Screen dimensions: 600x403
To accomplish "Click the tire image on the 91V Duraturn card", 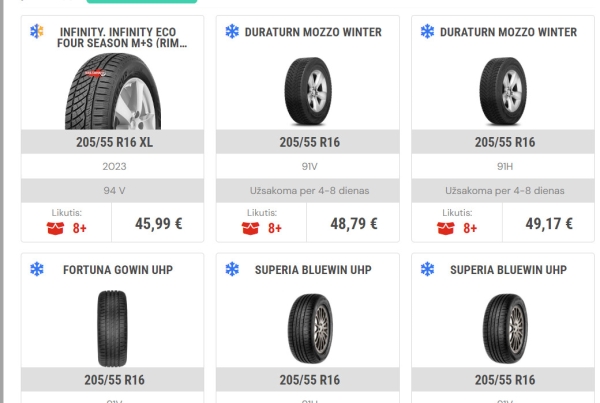I will tap(307, 90).
